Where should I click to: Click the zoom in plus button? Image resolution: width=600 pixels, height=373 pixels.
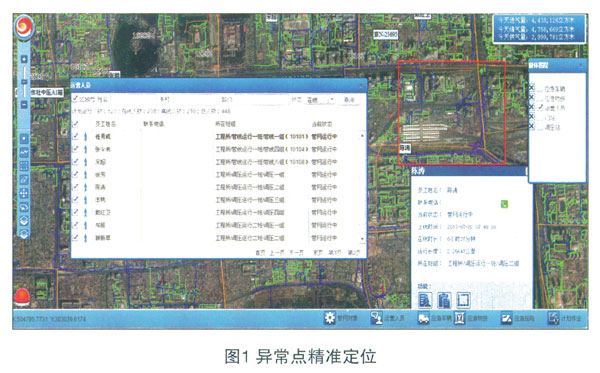click(24, 59)
